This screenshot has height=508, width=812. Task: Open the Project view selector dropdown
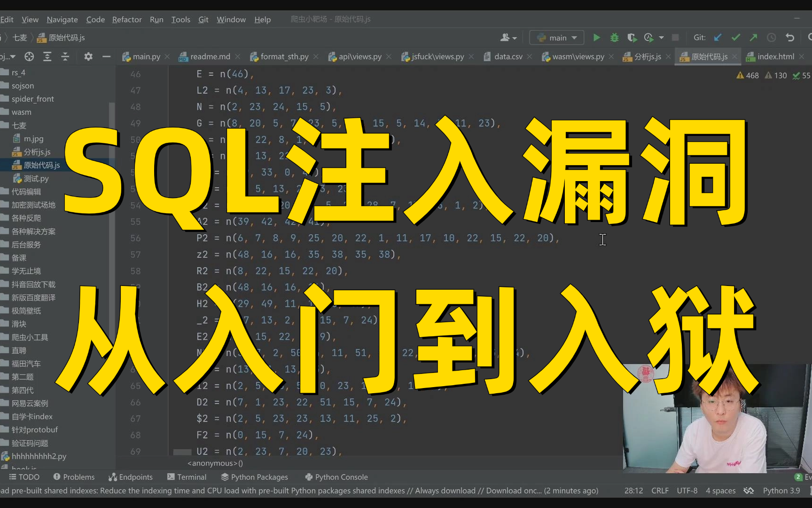8,56
